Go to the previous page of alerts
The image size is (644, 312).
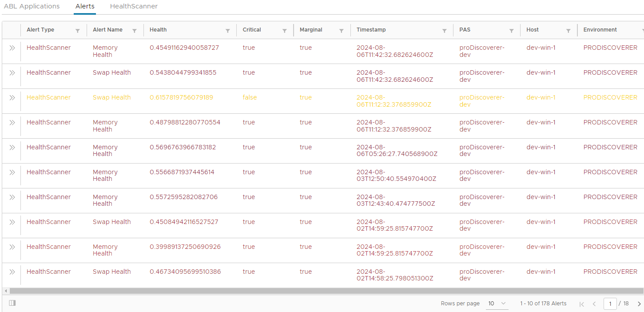(594, 304)
